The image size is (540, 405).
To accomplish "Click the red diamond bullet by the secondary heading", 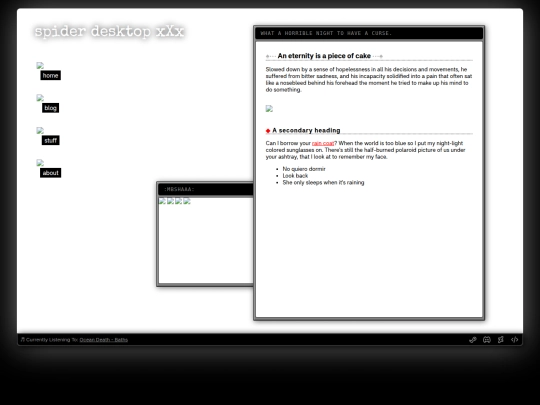I will coord(268,131).
